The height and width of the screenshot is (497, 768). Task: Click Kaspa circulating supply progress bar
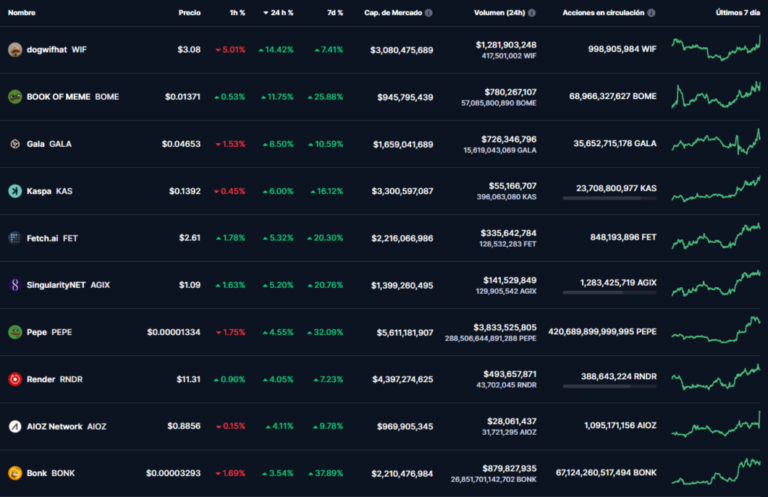(609, 198)
